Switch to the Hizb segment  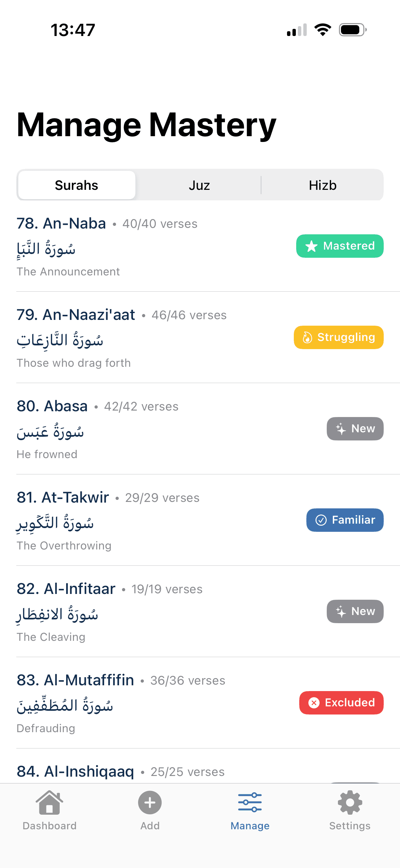[x=322, y=185]
